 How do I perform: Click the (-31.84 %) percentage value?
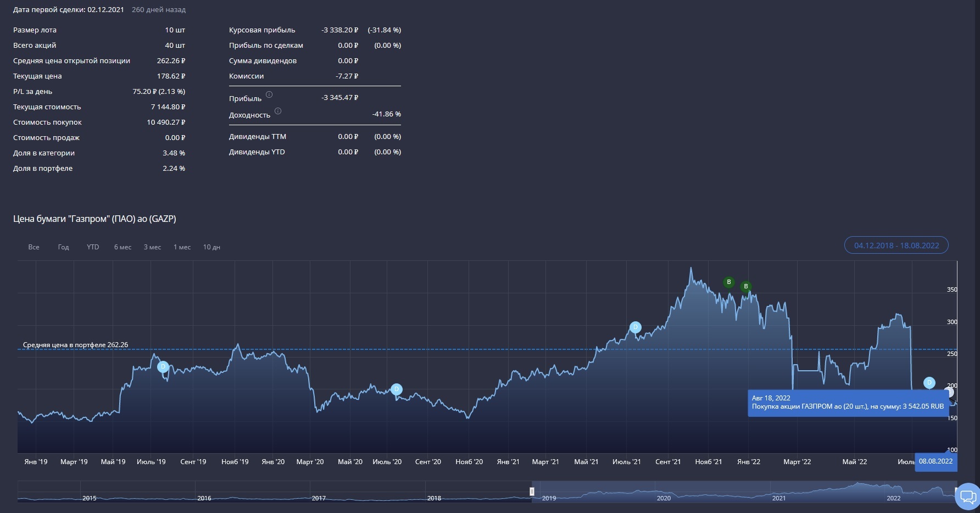tap(385, 30)
